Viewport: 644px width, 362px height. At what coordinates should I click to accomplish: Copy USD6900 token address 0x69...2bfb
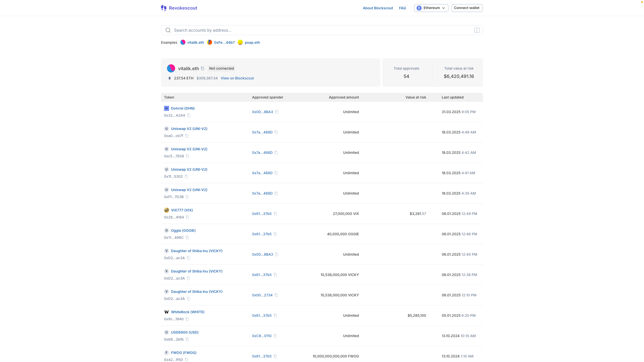187,339
